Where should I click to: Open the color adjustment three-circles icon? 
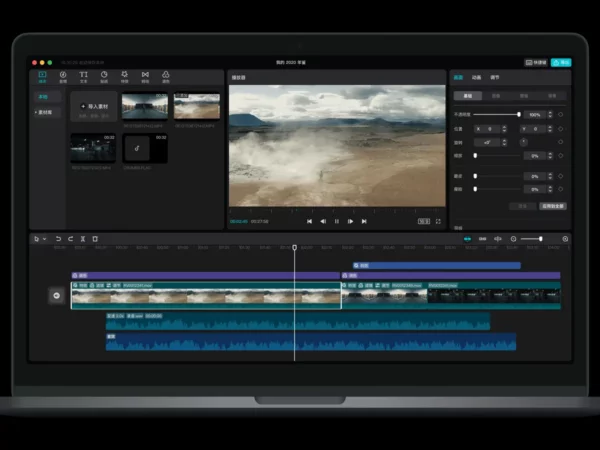[166, 77]
